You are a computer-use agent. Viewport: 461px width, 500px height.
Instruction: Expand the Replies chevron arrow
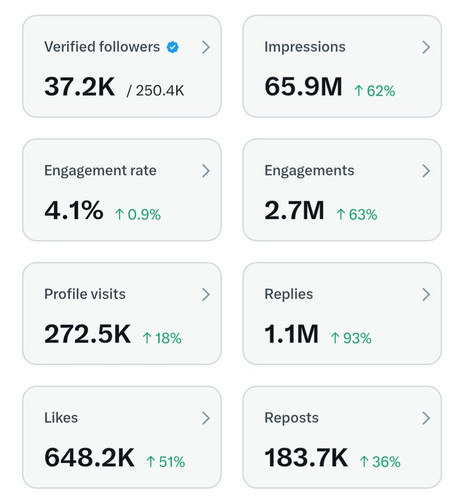tap(426, 295)
